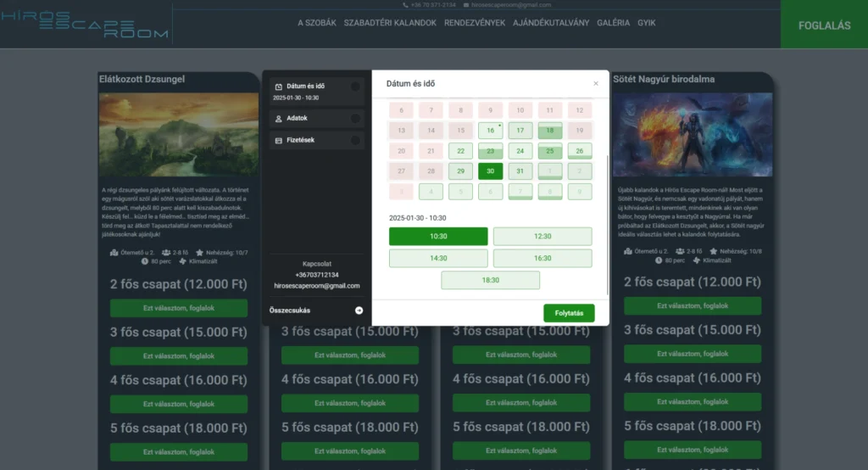Pick calendar day 17

click(x=520, y=131)
